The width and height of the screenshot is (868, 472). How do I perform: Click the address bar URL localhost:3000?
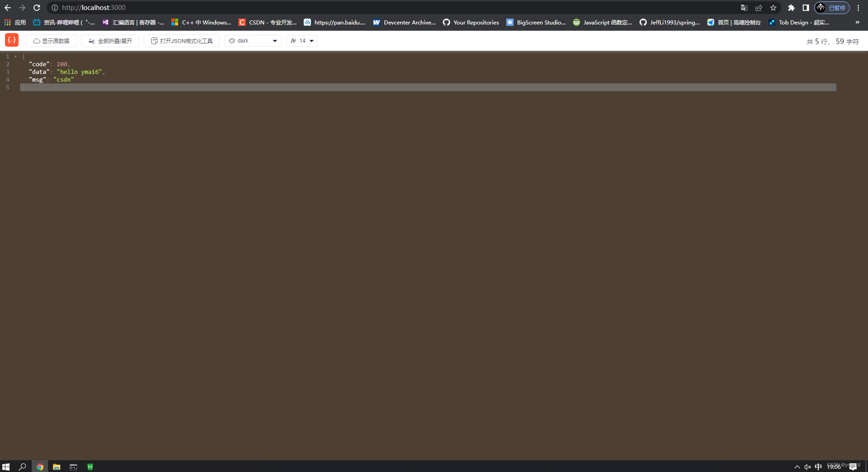pos(94,8)
